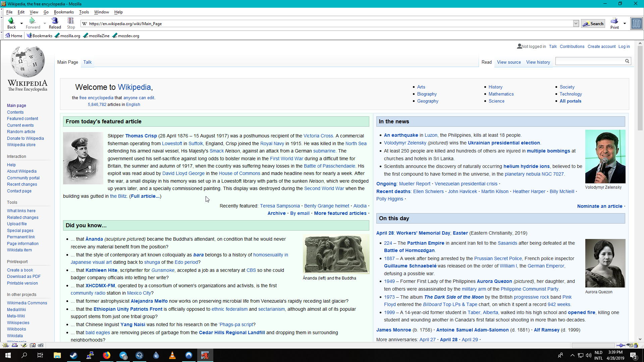Expand the Back button history dropdown arrow
The height and width of the screenshot is (362, 644).
click(21, 23)
